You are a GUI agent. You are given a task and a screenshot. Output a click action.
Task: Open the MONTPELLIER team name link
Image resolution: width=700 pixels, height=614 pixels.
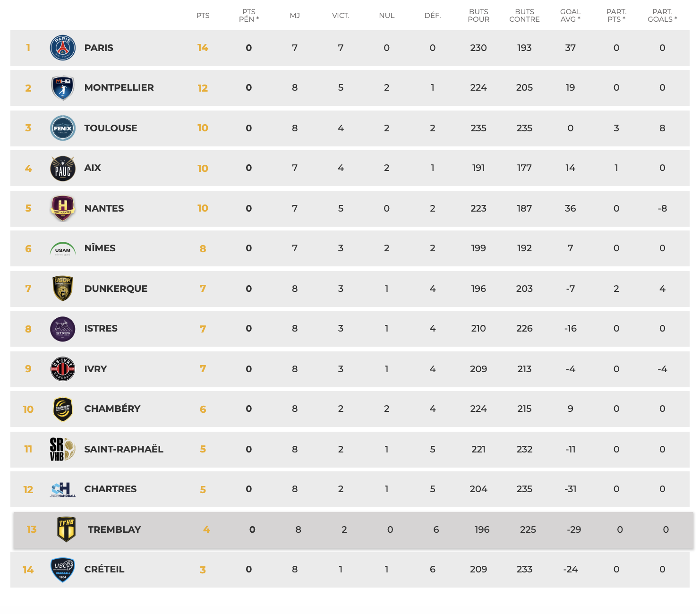pyautogui.click(x=119, y=88)
